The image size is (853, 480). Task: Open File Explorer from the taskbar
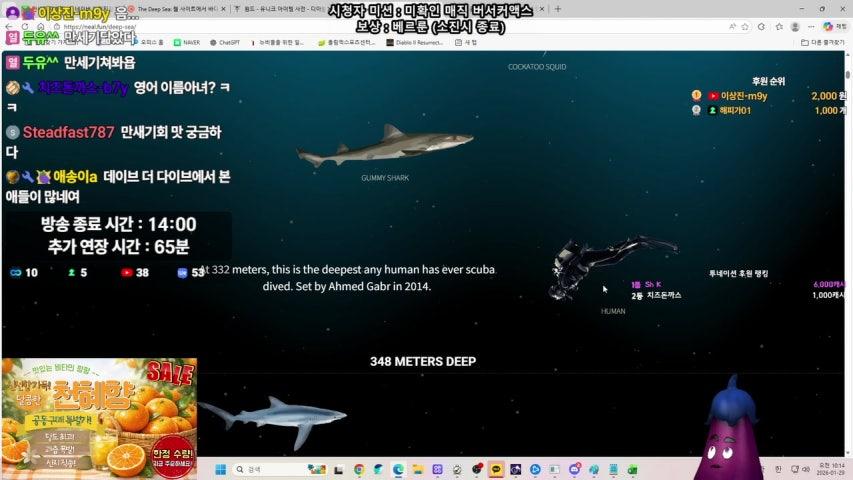[x=418, y=470]
